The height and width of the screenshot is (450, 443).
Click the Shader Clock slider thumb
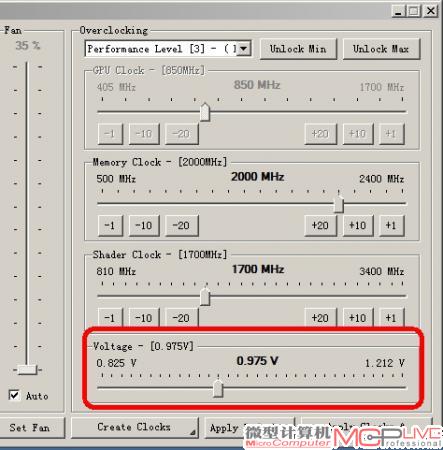[205, 296]
